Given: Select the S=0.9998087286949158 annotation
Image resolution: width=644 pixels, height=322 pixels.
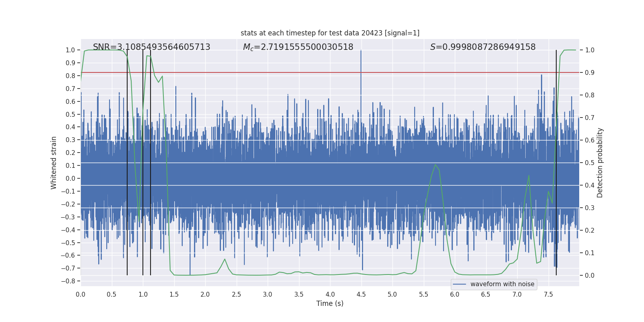Looking at the screenshot, I should click(x=483, y=47).
